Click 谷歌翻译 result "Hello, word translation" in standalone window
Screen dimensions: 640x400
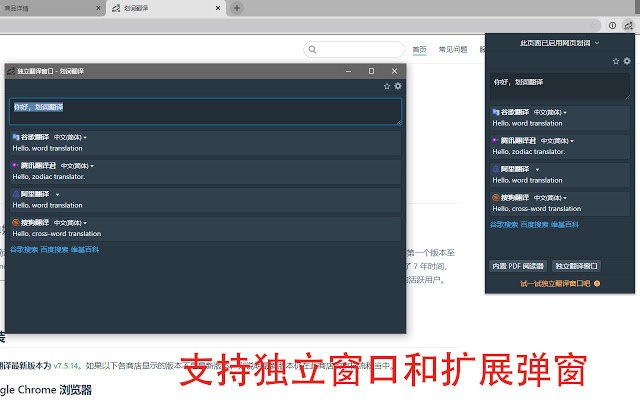tap(47, 149)
